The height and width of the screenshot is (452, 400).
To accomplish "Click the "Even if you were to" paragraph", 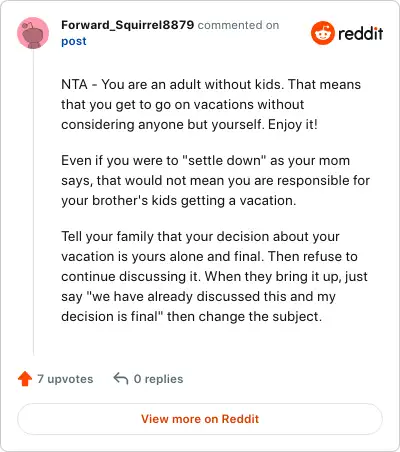I will tap(216, 180).
